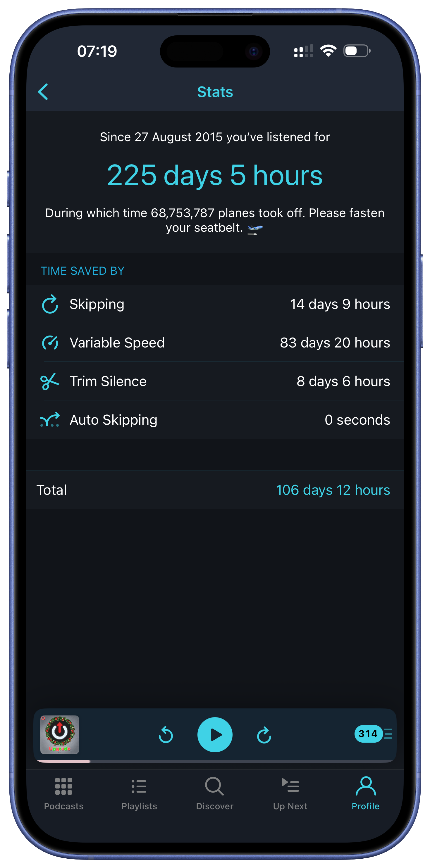Click the Variable Speed gauge icon
The width and height of the screenshot is (430, 868).
pos(50,343)
